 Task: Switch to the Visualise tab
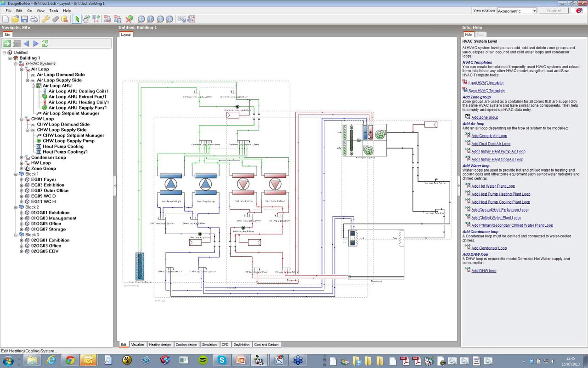coord(137,344)
